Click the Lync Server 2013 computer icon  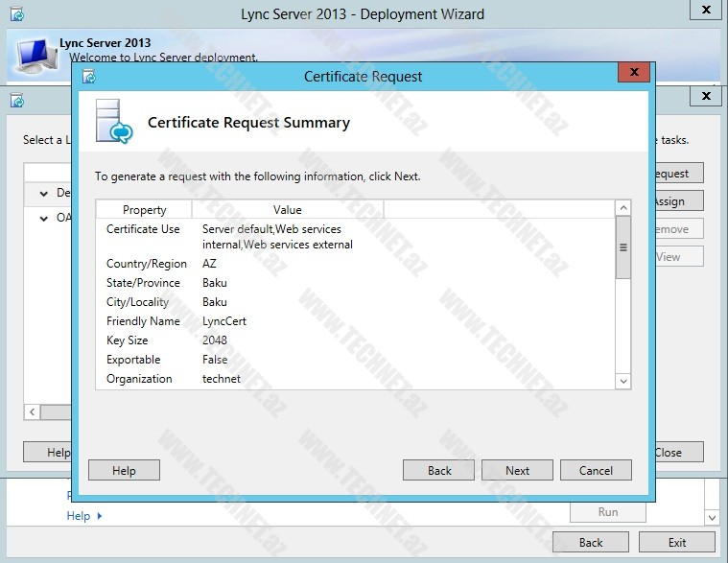point(32,57)
